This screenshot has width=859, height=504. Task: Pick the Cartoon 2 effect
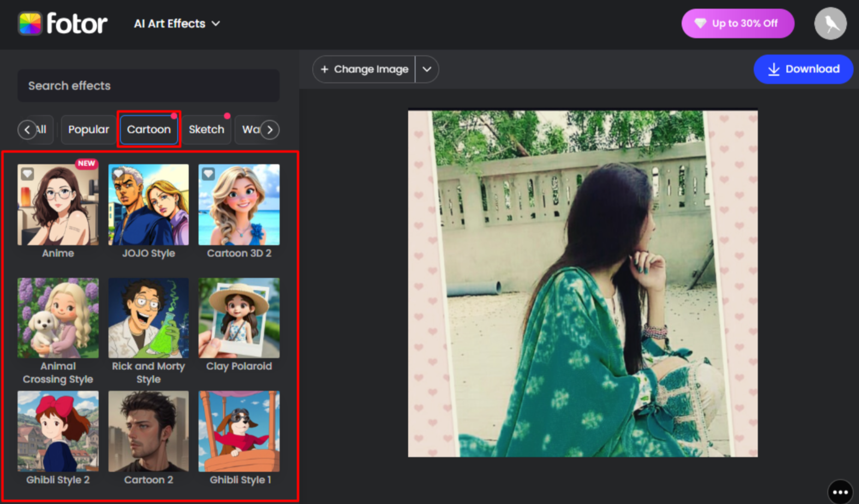[148, 431]
